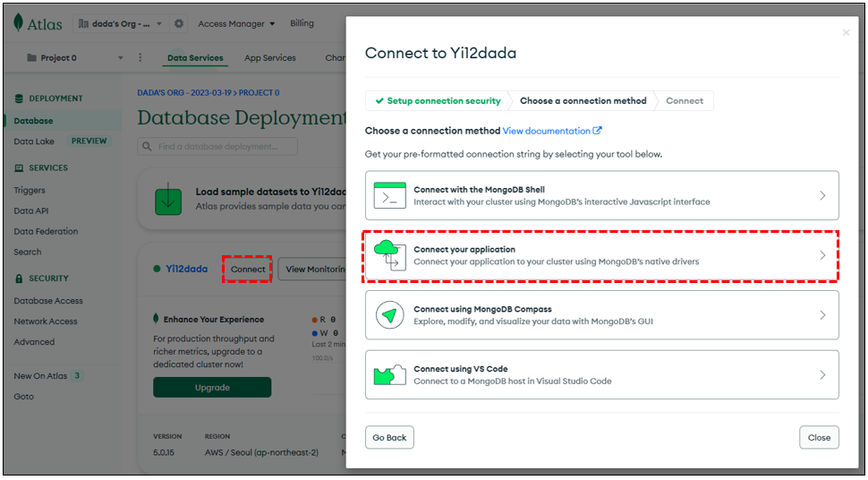Click the AWS / Seoul region text
Screen dimensions: 868x480
click(x=261, y=452)
